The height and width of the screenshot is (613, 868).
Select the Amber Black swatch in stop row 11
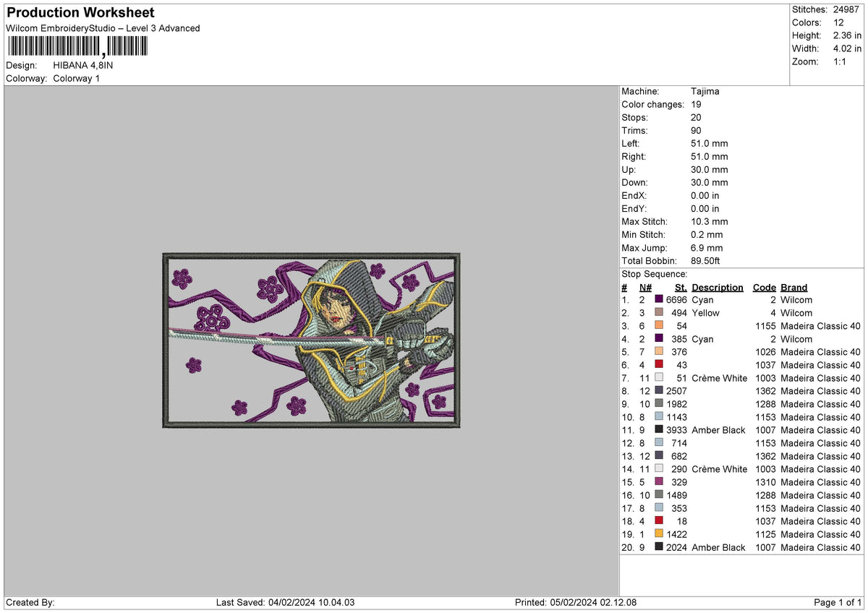[659, 430]
